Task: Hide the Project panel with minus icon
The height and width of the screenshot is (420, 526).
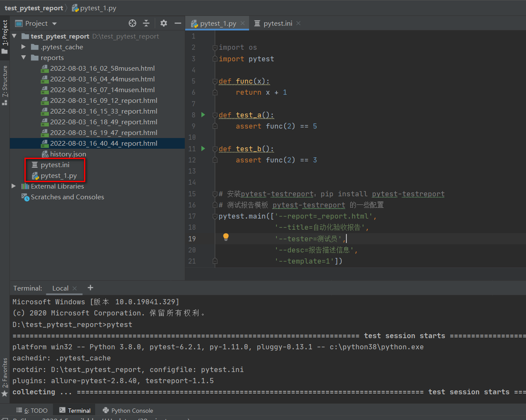Action: 177,23
